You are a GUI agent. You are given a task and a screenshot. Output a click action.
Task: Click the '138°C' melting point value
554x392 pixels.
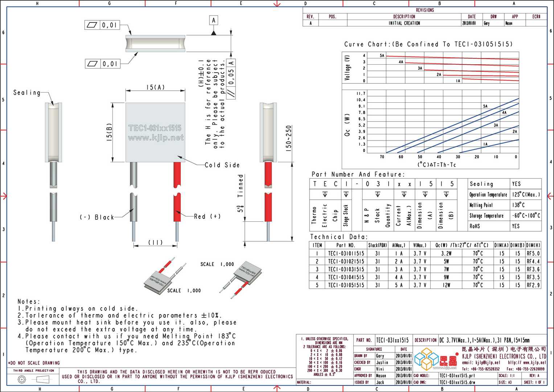tap(518, 205)
